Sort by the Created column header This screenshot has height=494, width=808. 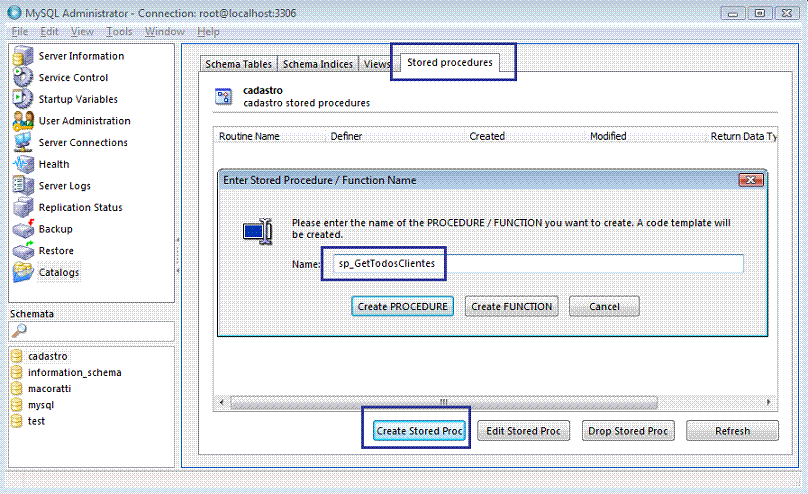(x=525, y=136)
